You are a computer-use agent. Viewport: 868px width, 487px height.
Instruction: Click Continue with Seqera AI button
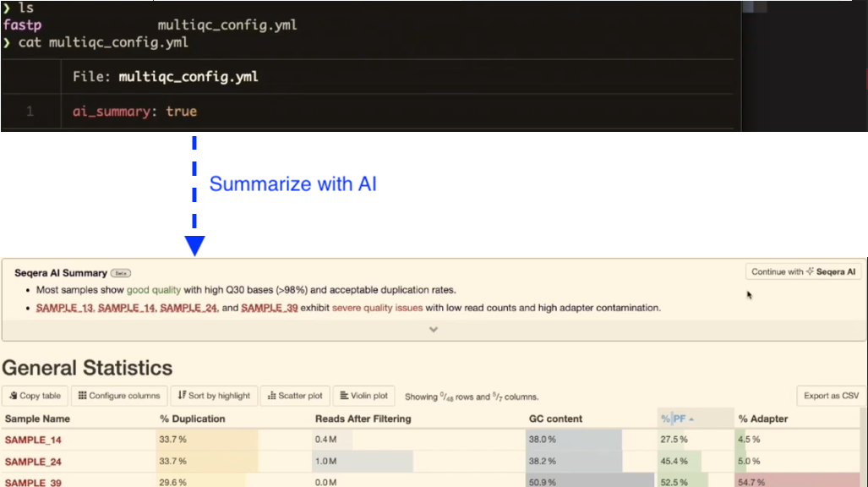pos(803,272)
